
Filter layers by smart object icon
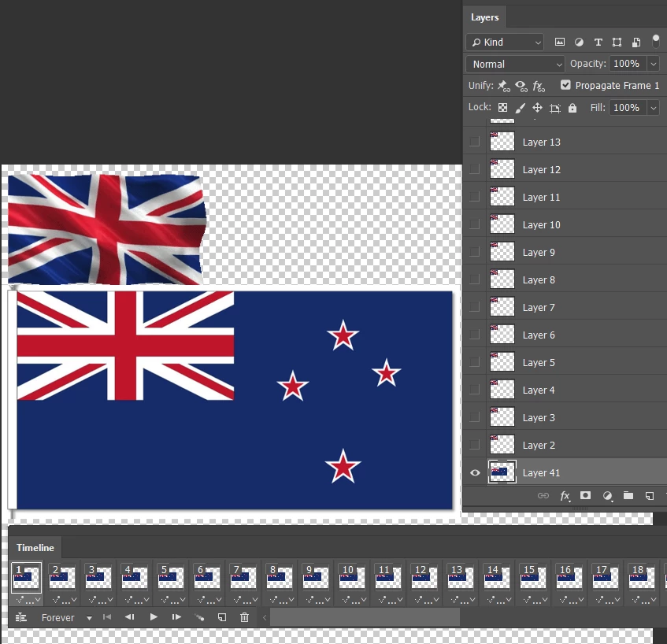tap(636, 42)
